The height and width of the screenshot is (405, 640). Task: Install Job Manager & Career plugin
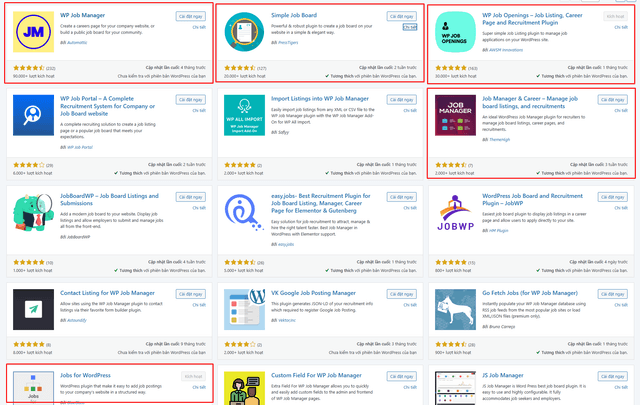(x=613, y=100)
